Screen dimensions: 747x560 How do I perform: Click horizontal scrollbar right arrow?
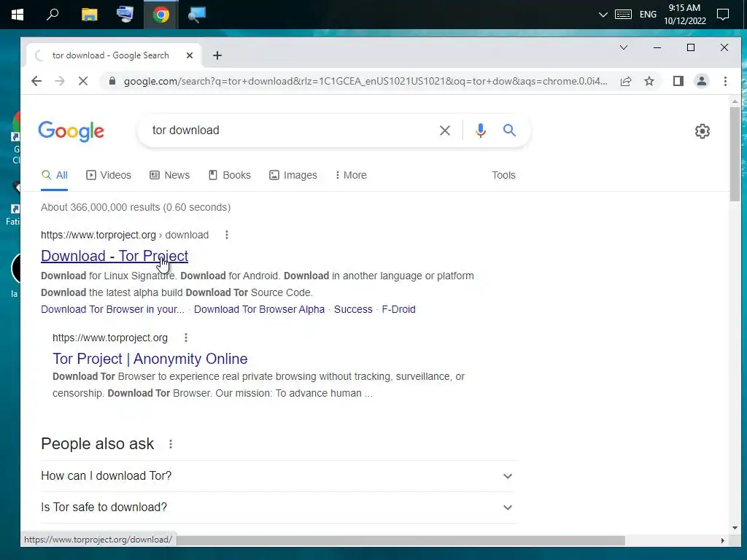723,540
